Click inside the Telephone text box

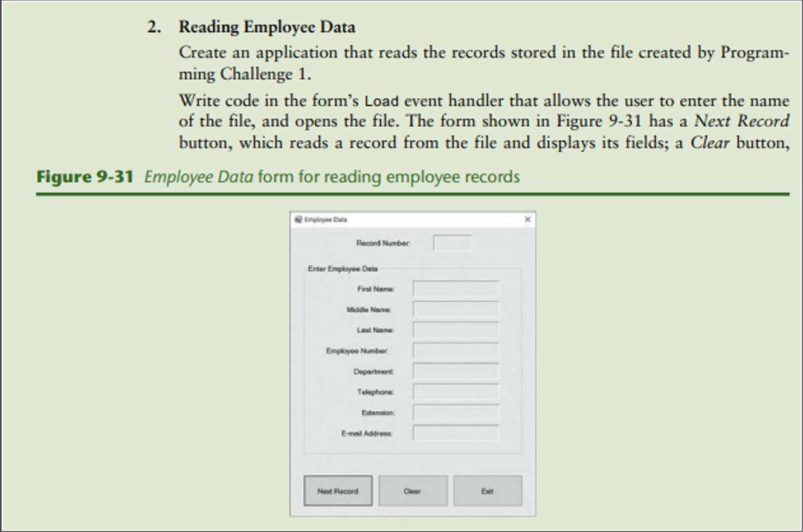click(x=456, y=391)
